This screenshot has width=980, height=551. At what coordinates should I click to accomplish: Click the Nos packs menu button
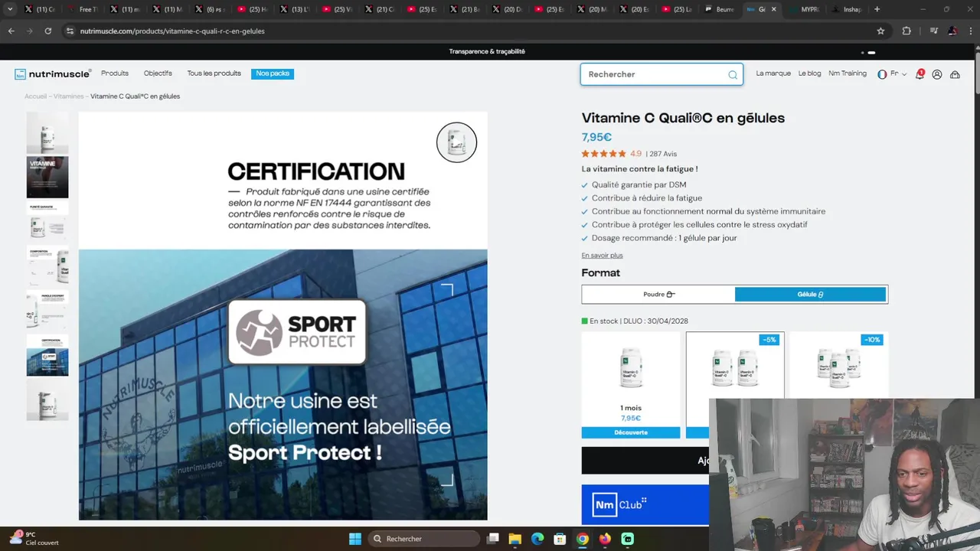coord(273,73)
